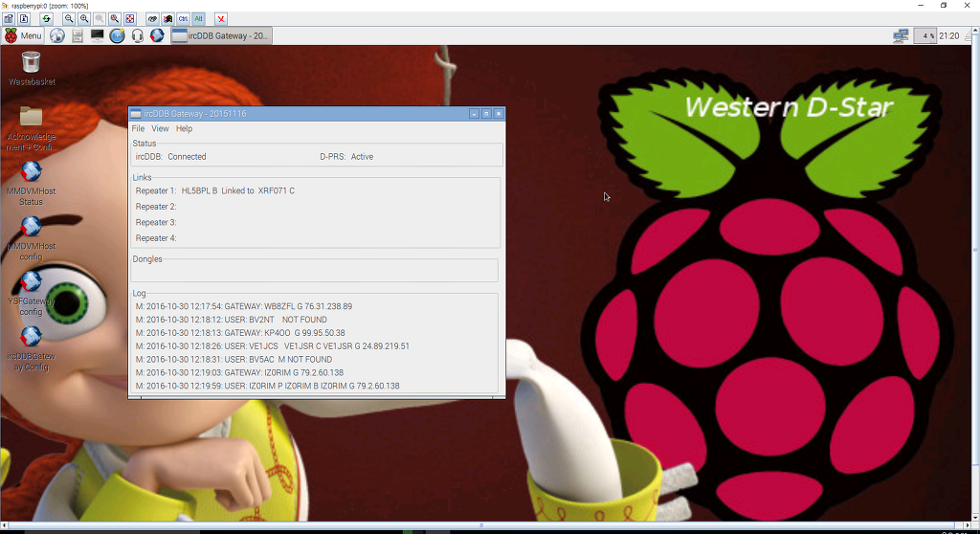The width and height of the screenshot is (980, 534).
Task: Minimize the ircDDB Gateway window
Action: [475, 114]
